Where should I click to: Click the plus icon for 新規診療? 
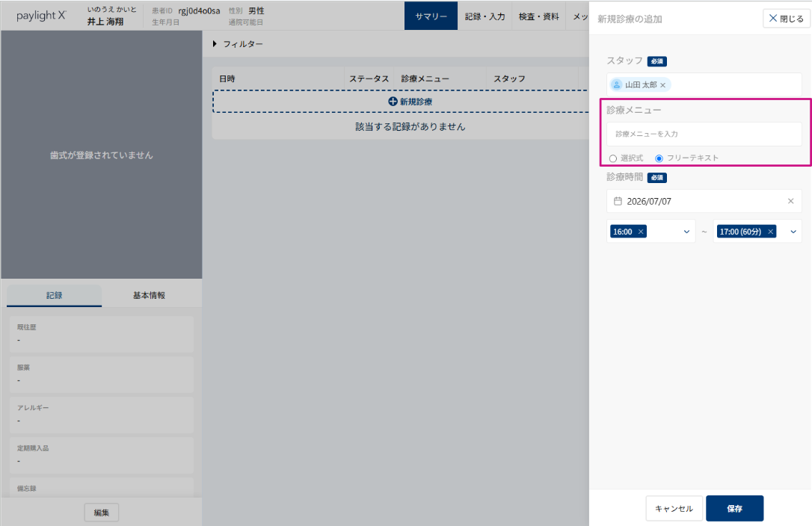coord(393,102)
